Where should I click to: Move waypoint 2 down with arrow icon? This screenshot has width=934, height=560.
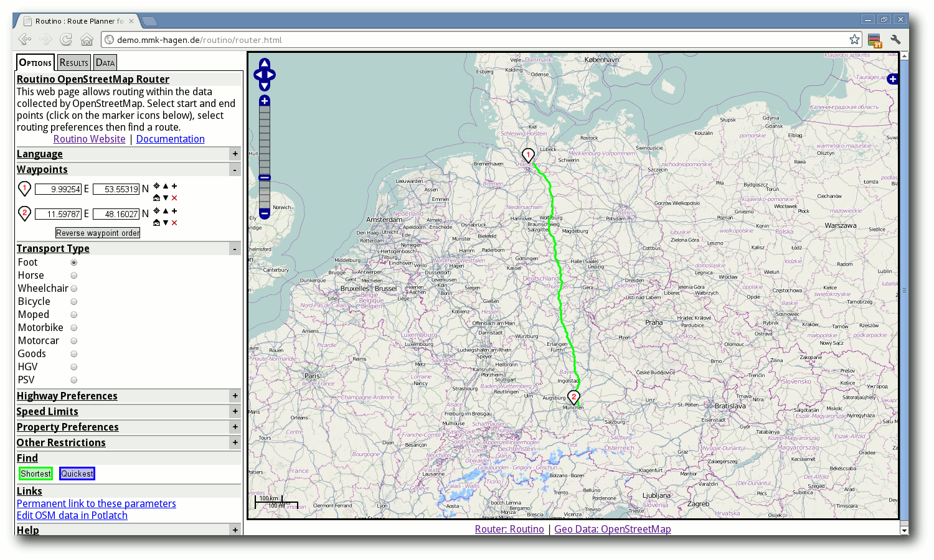(166, 223)
